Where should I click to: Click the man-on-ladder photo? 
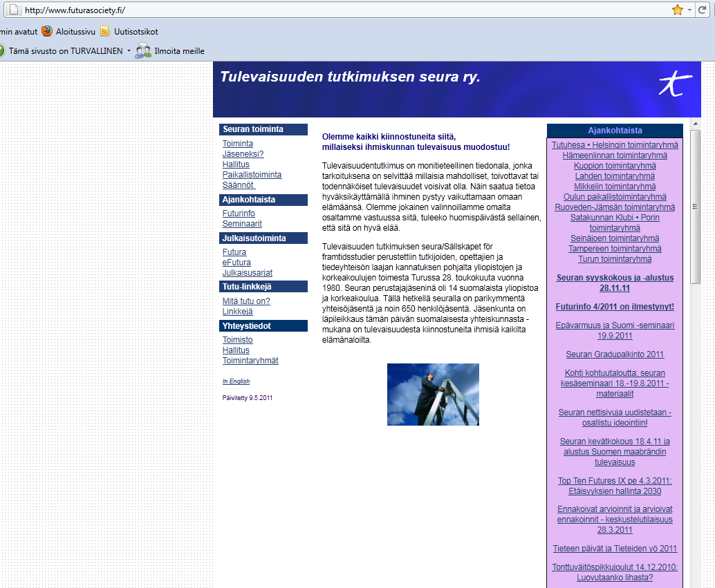433,395
